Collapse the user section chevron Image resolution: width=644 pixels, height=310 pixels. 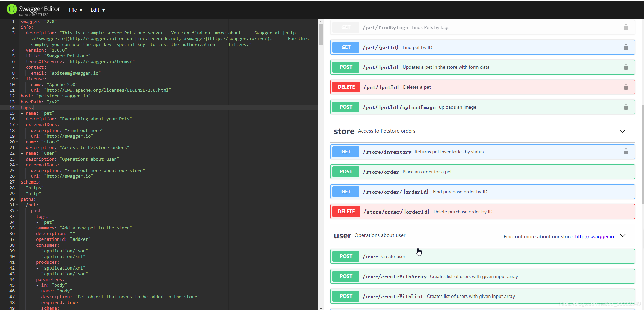[623, 235]
